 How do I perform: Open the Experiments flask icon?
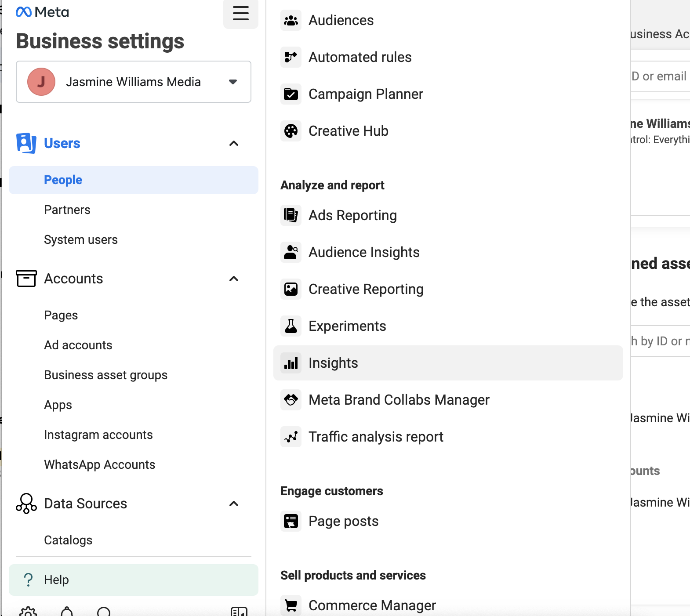[291, 326]
